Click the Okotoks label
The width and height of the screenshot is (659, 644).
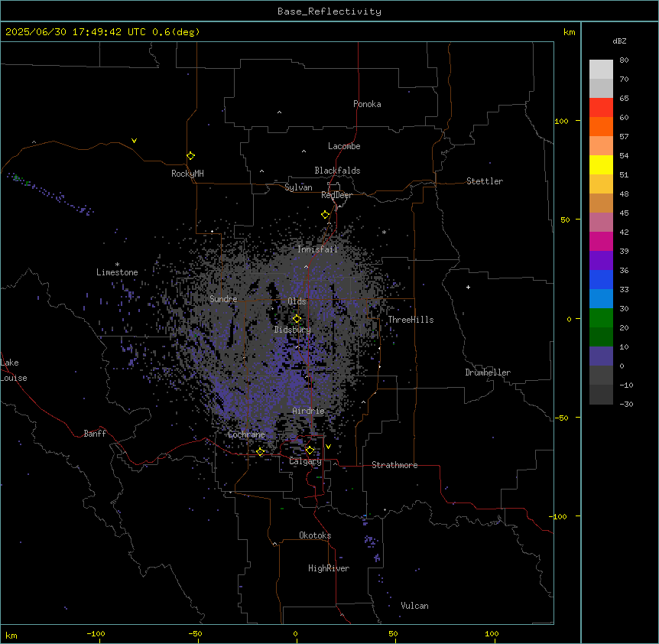(x=315, y=535)
